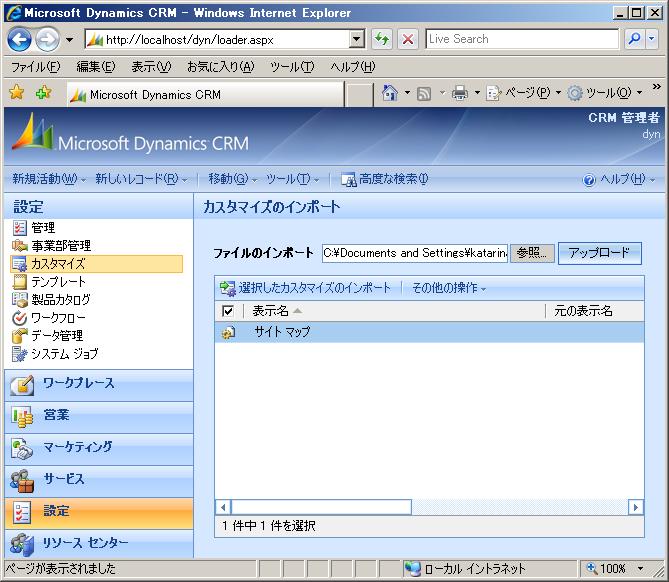
Task: Open the new blank browser tab button
Action: point(359,94)
